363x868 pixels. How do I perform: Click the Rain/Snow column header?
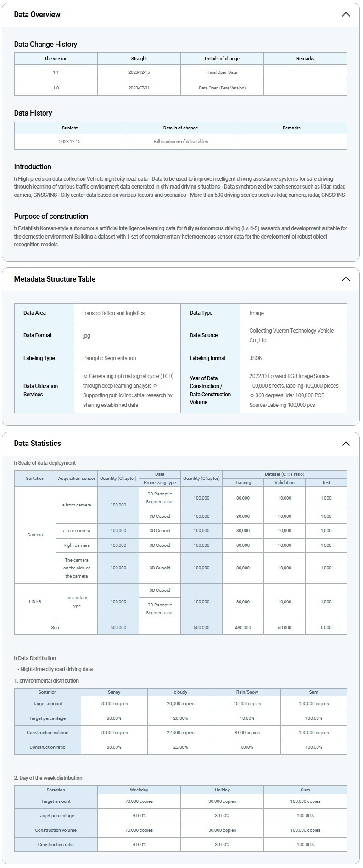click(247, 692)
